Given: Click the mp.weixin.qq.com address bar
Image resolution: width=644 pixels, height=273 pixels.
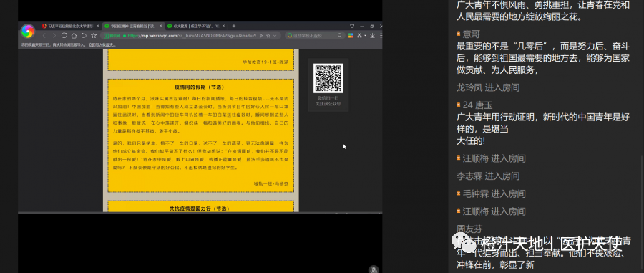Looking at the screenshot, I should pyautogui.click(x=191, y=36).
